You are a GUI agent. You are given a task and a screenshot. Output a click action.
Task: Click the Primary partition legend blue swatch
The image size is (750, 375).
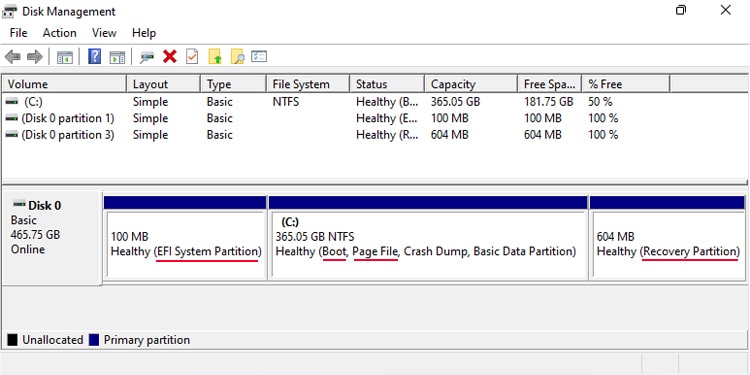[x=94, y=340]
